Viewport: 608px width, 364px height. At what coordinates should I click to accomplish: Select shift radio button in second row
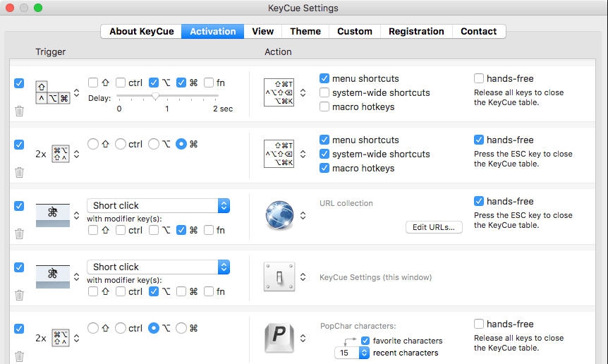pyautogui.click(x=93, y=144)
